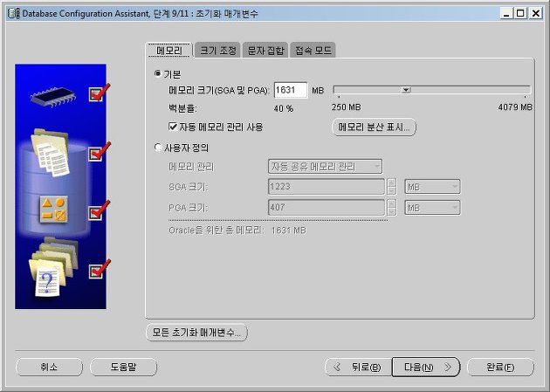Click the question mark folders icon
Image resolution: width=550 pixels, height=392 pixels.
pyautogui.click(x=52, y=268)
